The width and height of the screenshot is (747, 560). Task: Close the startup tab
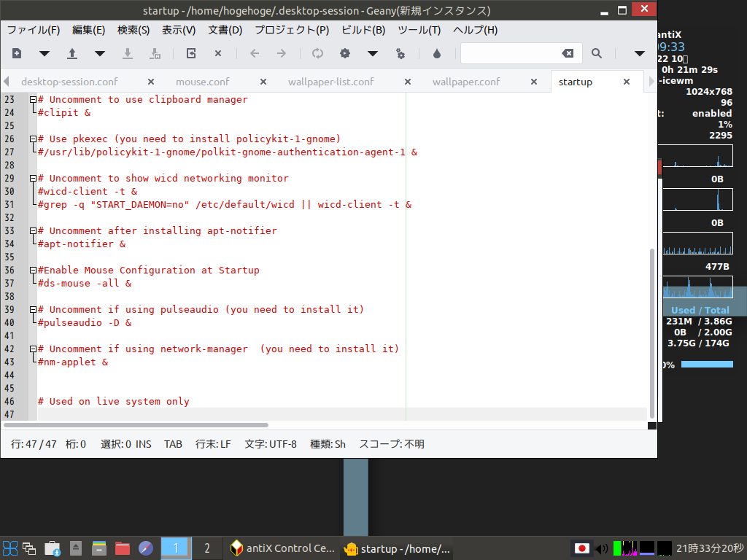coord(627,82)
